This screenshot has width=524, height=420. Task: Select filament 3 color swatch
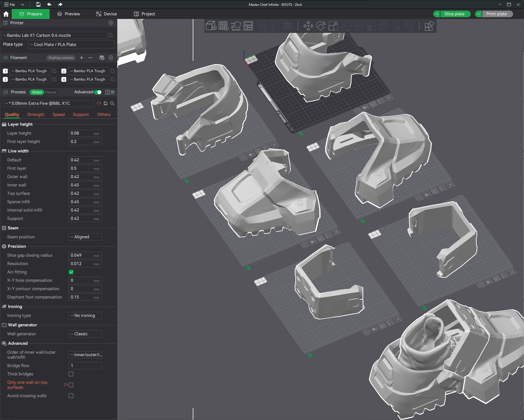coord(5,79)
